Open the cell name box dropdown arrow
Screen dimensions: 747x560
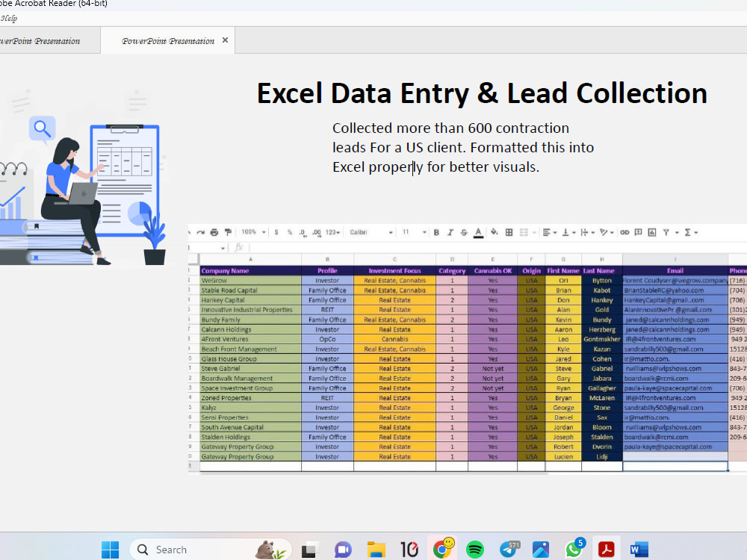223,248
